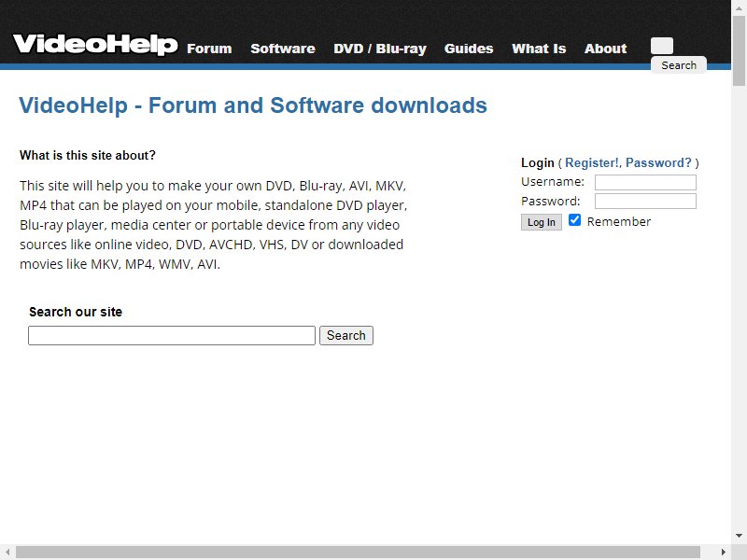Go to DVD / Blu-ray section
The height and width of the screenshot is (560, 747).
point(380,49)
